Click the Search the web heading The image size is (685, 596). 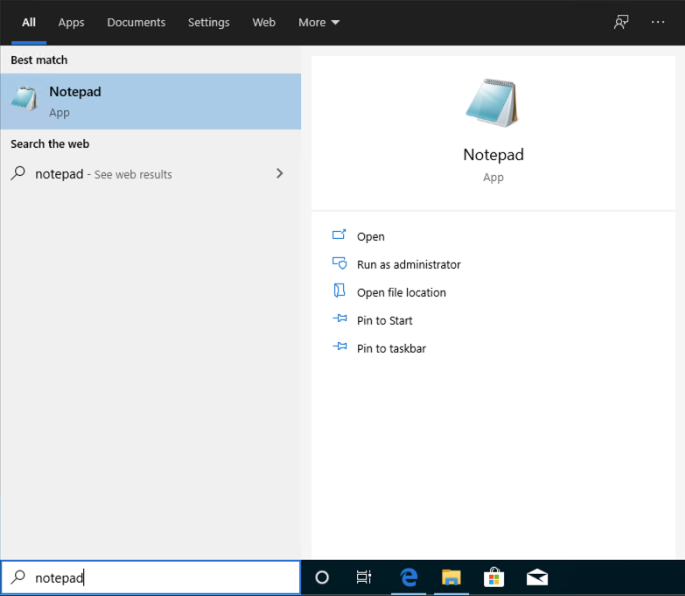[50, 144]
